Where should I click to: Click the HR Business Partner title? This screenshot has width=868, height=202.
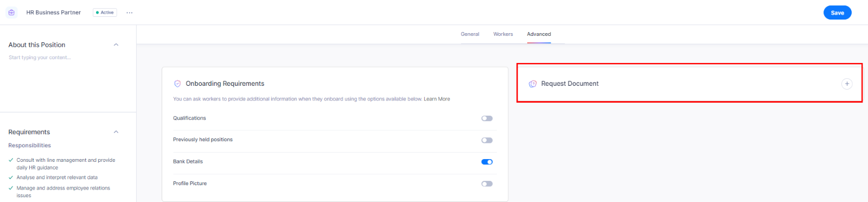click(x=54, y=12)
